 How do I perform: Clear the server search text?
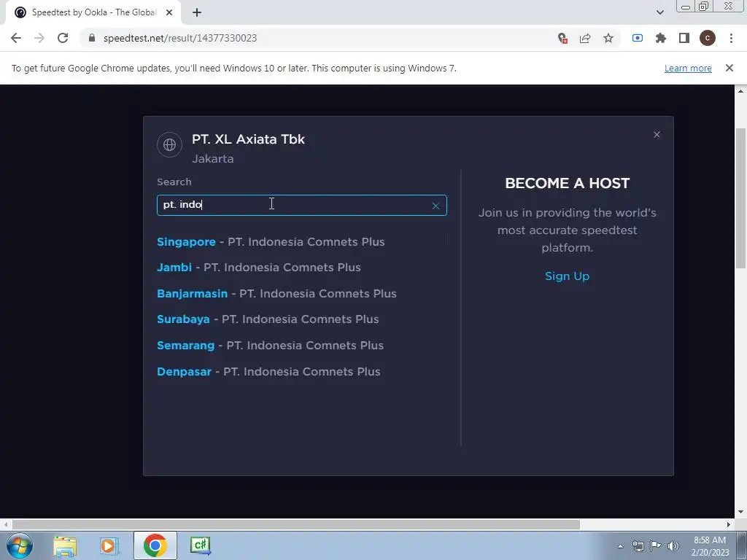coord(436,206)
